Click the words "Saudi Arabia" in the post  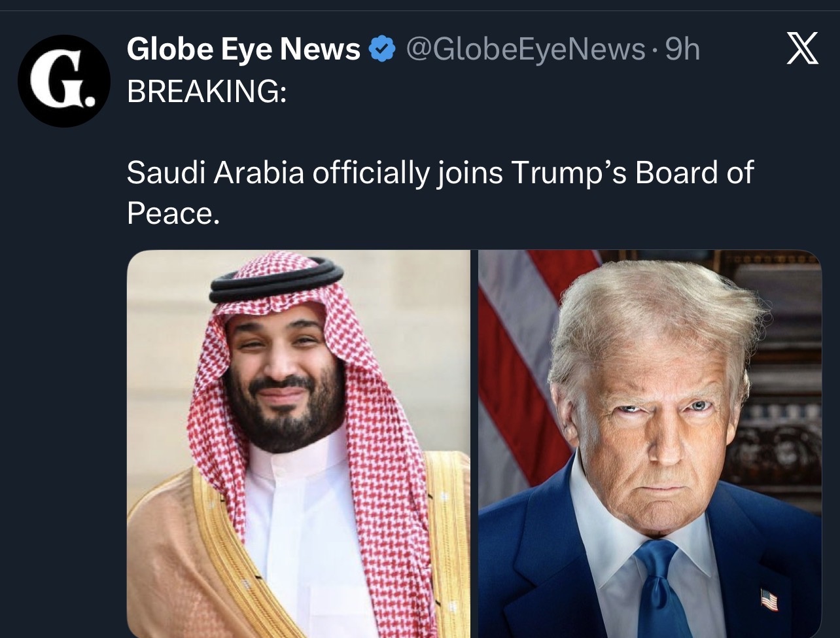(x=215, y=173)
